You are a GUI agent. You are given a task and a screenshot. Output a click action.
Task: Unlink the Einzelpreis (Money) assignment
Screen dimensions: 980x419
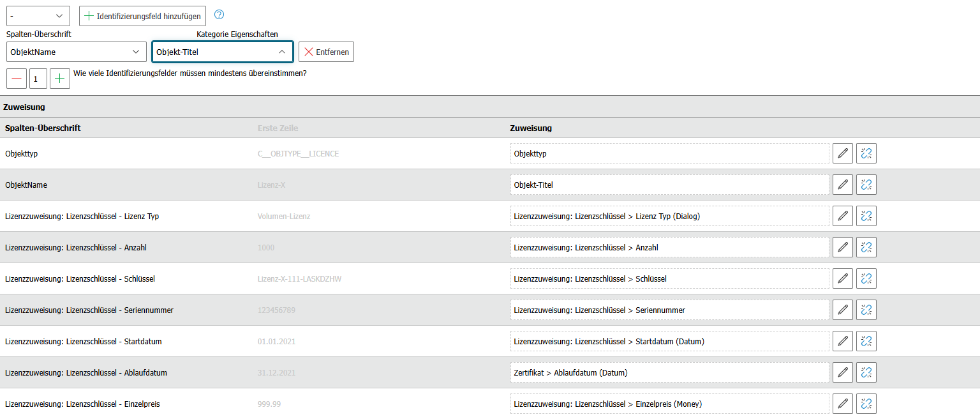pos(866,404)
